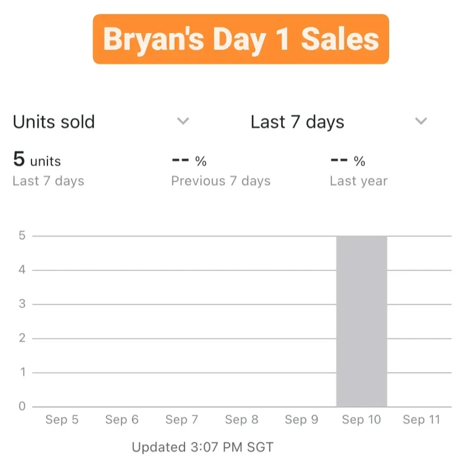Click the Updated 3:07 PM SGT timestamp
Image resolution: width=476 pixels, height=461 pixels.
(203, 446)
